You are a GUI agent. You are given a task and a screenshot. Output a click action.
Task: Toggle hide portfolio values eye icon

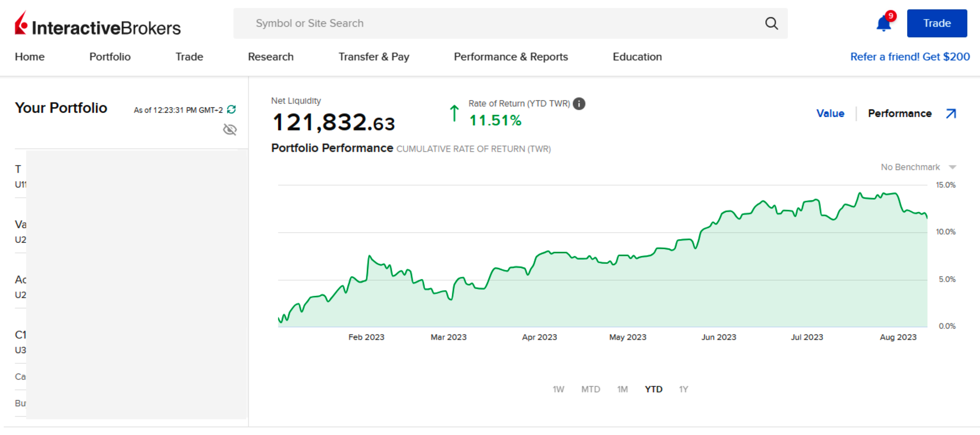click(x=230, y=130)
